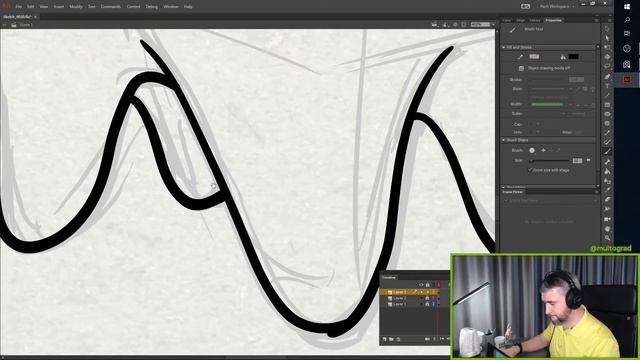Open the Modify menu
This screenshot has height=360, width=640.
click(76, 7)
